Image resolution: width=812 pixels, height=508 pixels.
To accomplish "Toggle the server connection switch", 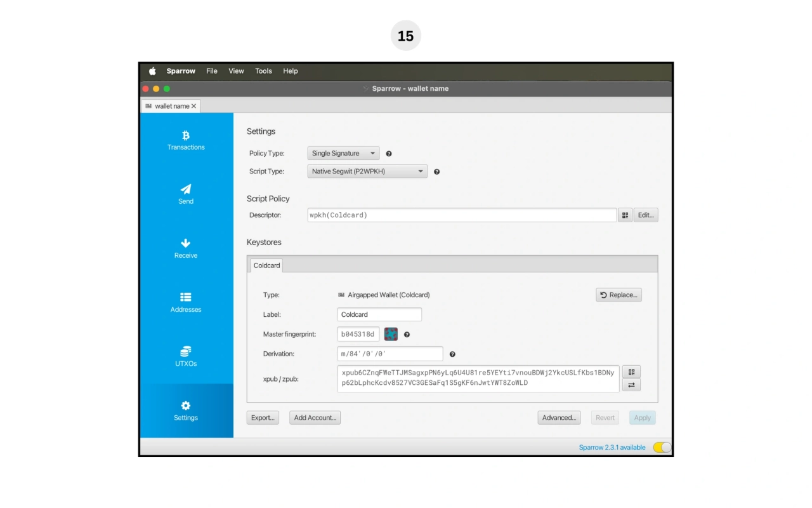I will (x=662, y=448).
